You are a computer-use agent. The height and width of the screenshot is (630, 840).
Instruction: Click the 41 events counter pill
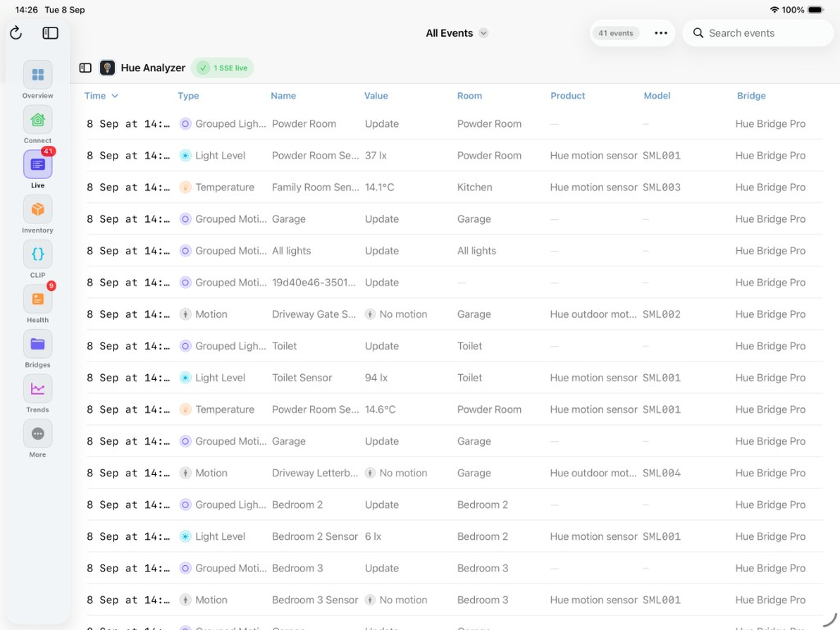[616, 33]
